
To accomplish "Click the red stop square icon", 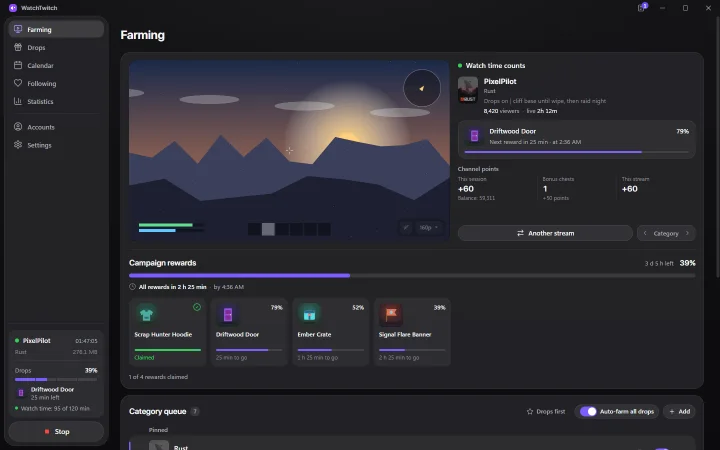I will click(47, 432).
